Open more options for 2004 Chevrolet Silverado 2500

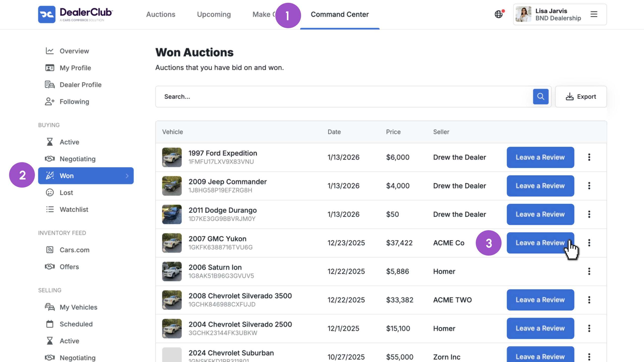589,328
